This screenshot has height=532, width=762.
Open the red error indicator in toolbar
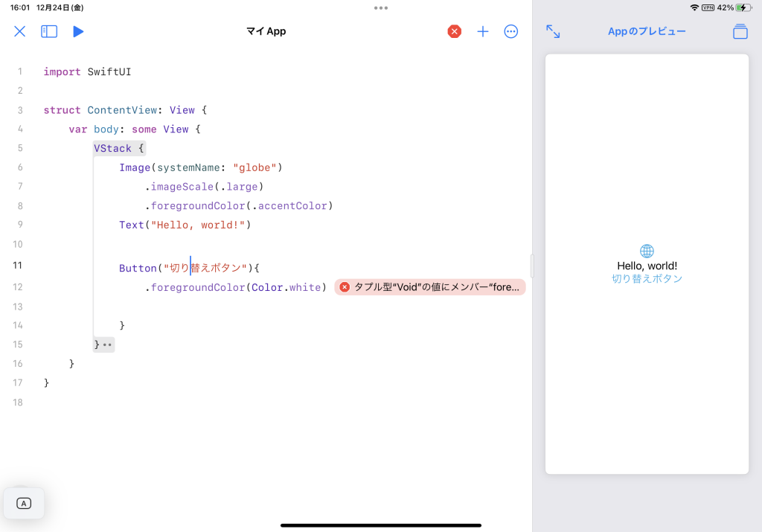tap(454, 31)
